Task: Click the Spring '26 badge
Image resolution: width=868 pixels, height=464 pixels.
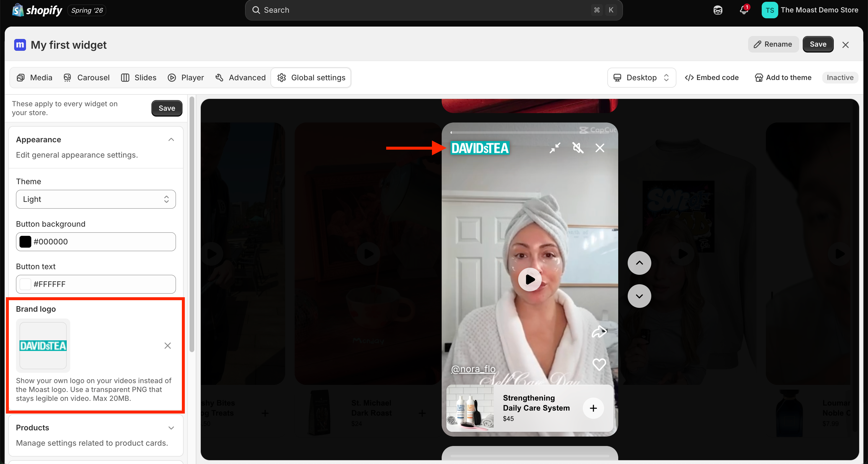Action: pos(87,10)
